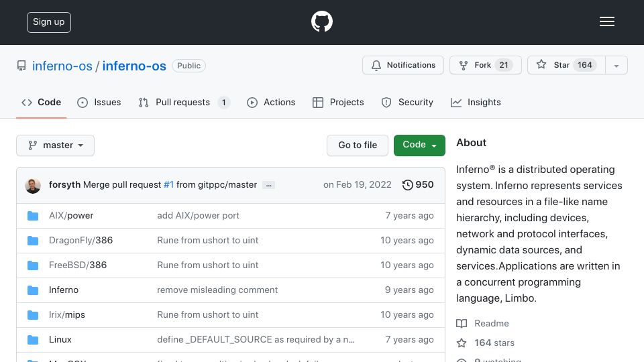Image resolution: width=644 pixels, height=362 pixels.
Task: Open the FreeBSD/386 folder
Action: coord(78,265)
